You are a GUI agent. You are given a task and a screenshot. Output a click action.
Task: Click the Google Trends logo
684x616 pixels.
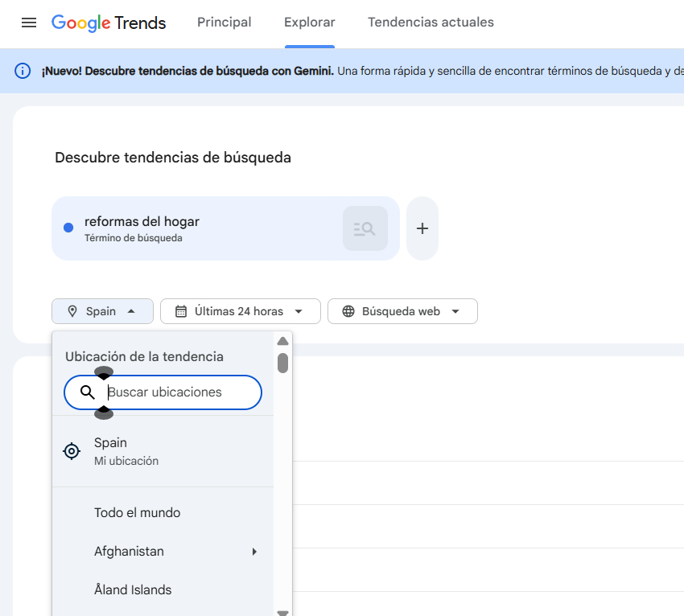click(109, 23)
